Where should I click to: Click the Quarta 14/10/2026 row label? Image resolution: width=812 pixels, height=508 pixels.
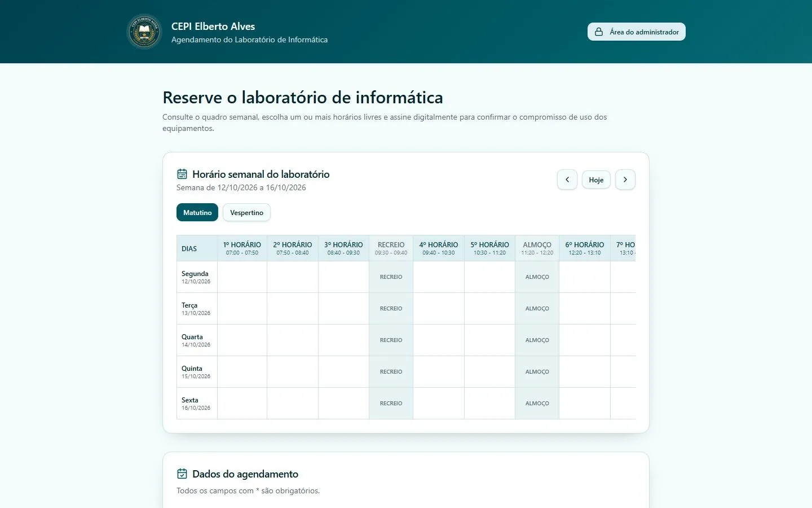[x=197, y=340]
